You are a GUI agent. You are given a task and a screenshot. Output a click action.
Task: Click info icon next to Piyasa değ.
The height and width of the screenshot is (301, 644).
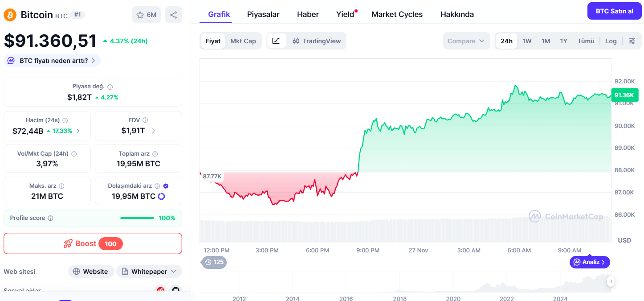tap(110, 87)
